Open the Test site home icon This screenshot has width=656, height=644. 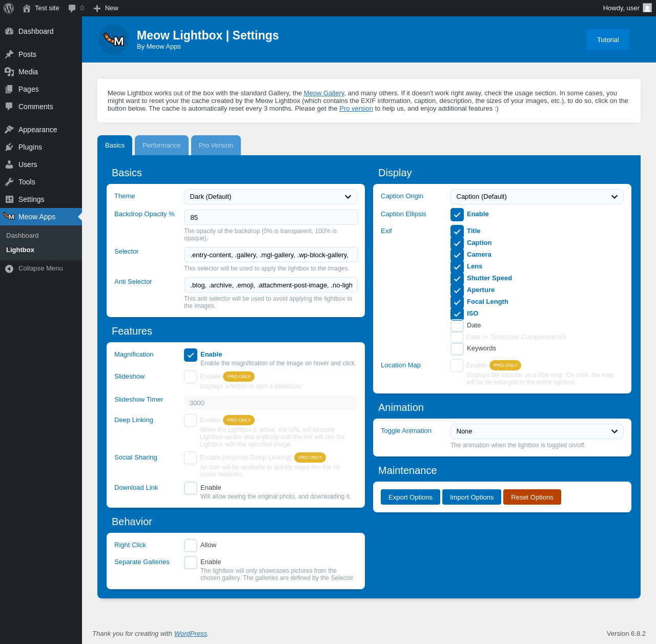coord(27,8)
